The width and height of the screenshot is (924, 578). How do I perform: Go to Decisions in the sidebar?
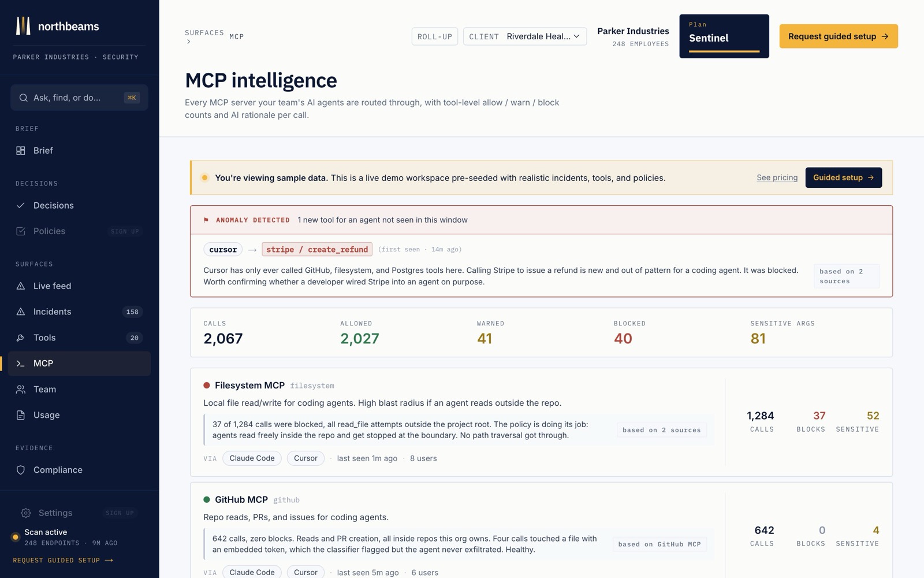(x=79, y=206)
